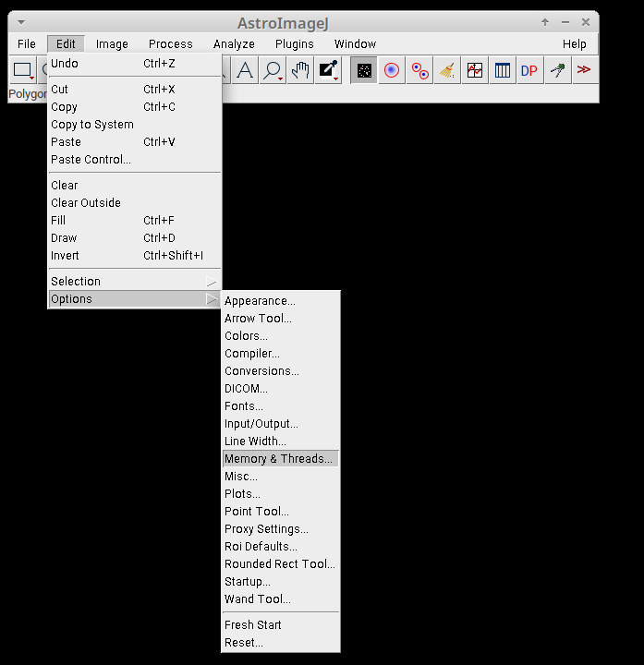Image resolution: width=644 pixels, height=665 pixels.
Task: Select the multi-aperture photometry tool
Action: click(x=419, y=70)
